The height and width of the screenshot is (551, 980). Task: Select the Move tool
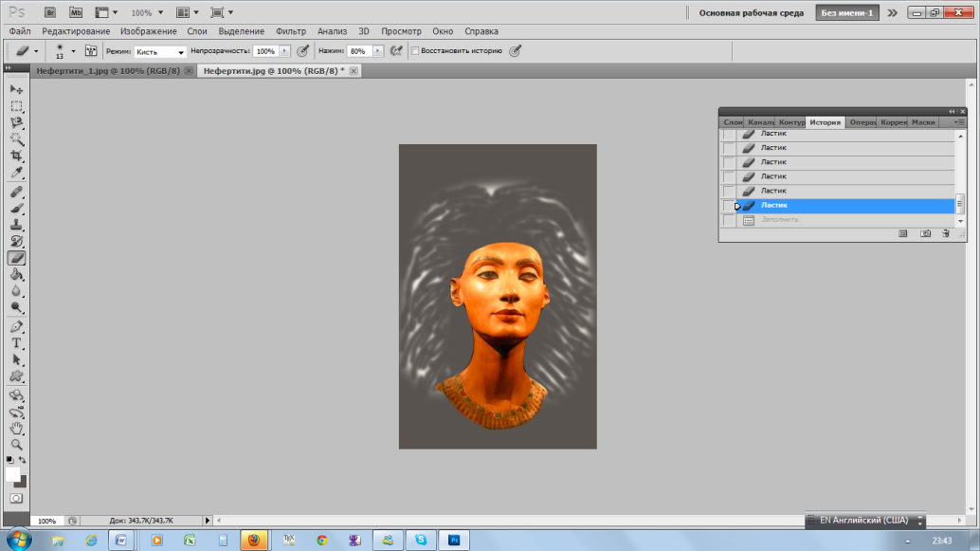click(x=16, y=90)
